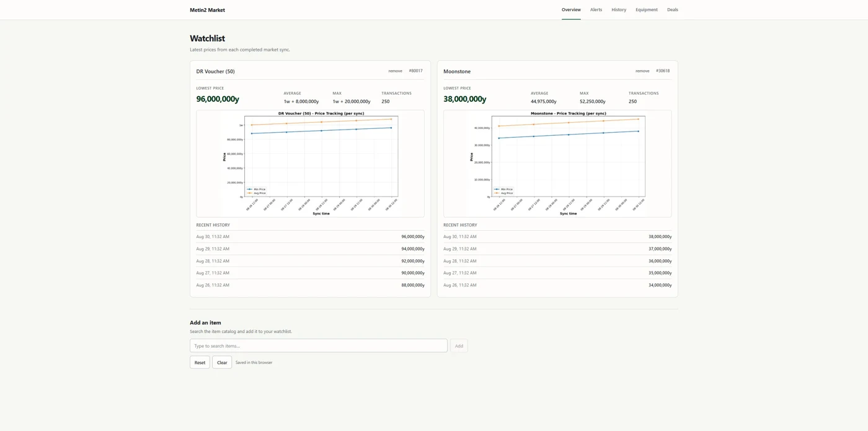Viewport: 868px width, 431px height.
Task: Go to the History tab
Action: (619, 10)
